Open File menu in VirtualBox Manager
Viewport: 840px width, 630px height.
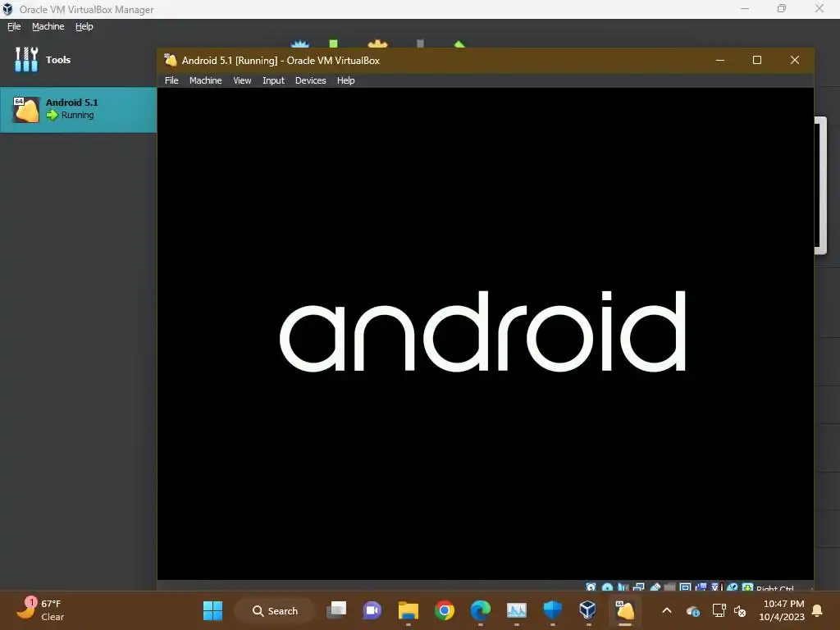click(14, 26)
